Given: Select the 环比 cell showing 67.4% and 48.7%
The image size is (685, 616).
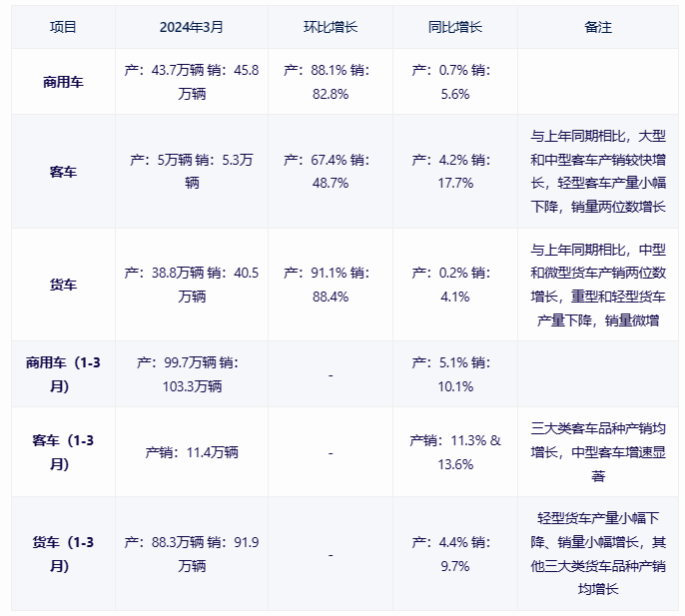Looking at the screenshot, I should (x=330, y=171).
